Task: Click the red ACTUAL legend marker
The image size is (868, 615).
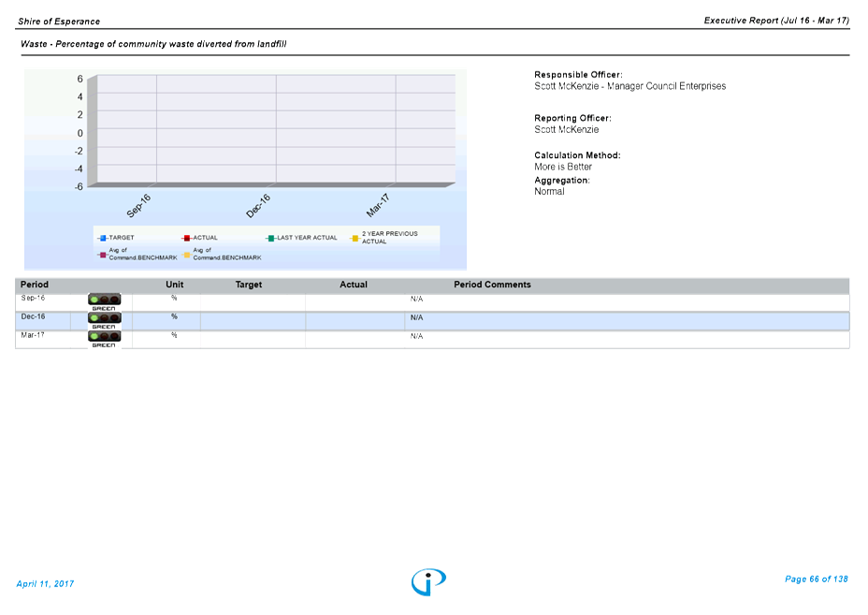Action: click(x=187, y=239)
